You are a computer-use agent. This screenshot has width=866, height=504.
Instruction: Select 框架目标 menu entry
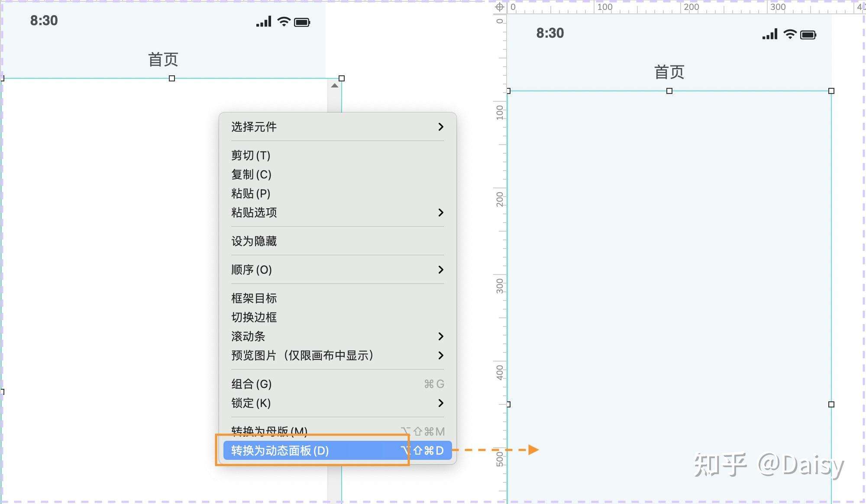coord(337,298)
